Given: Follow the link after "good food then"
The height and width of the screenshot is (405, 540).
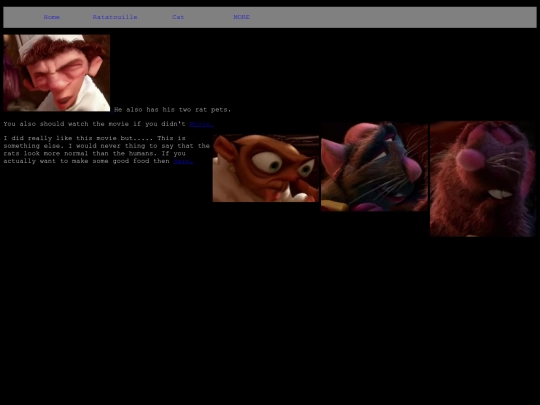Looking at the screenshot, I should tap(183, 161).
